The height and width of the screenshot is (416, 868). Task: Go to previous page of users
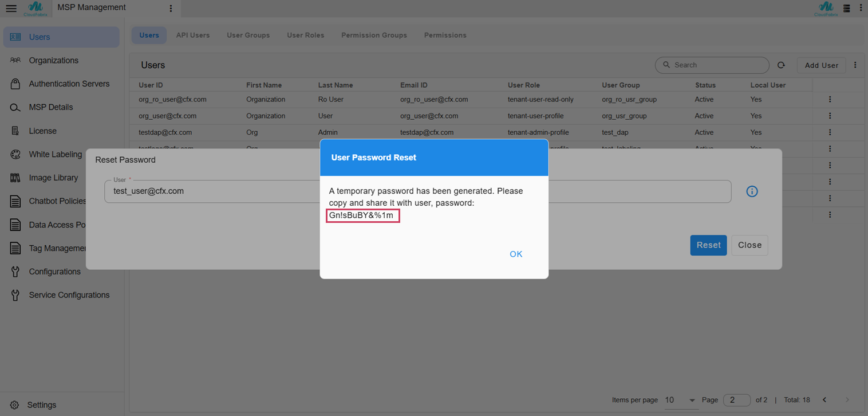(x=824, y=399)
